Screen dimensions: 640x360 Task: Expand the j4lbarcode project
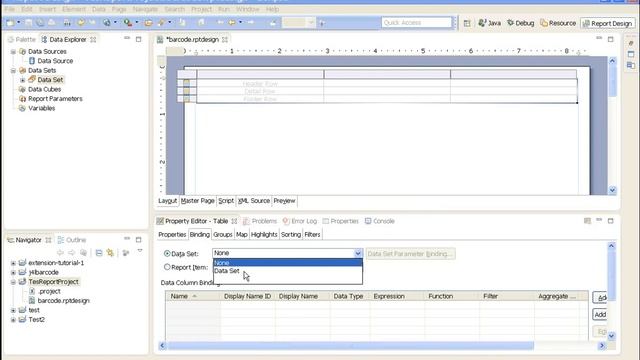13,272
